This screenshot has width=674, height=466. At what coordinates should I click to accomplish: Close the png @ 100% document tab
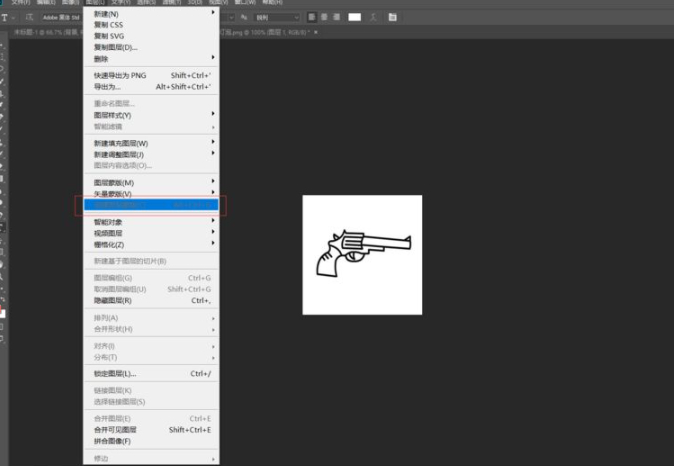(x=316, y=32)
